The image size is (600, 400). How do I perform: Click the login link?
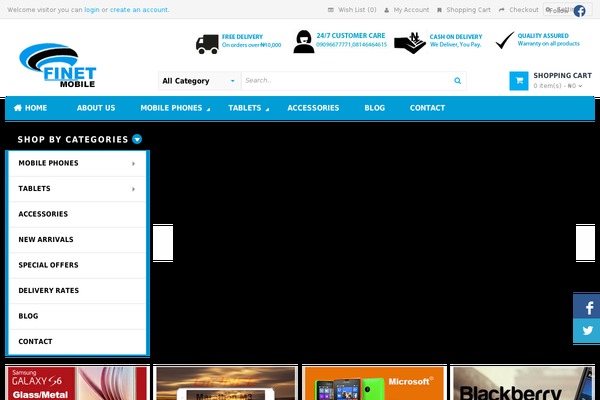pos(92,10)
